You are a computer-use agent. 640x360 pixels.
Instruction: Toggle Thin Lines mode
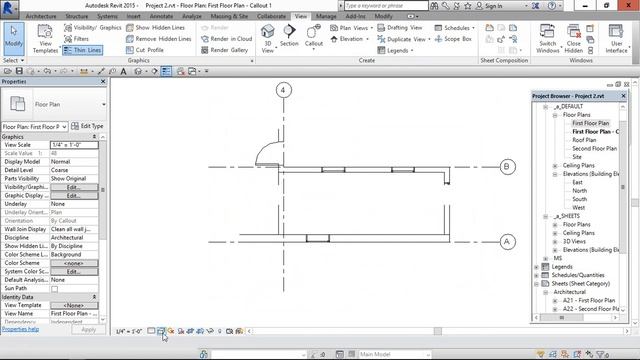coord(82,50)
